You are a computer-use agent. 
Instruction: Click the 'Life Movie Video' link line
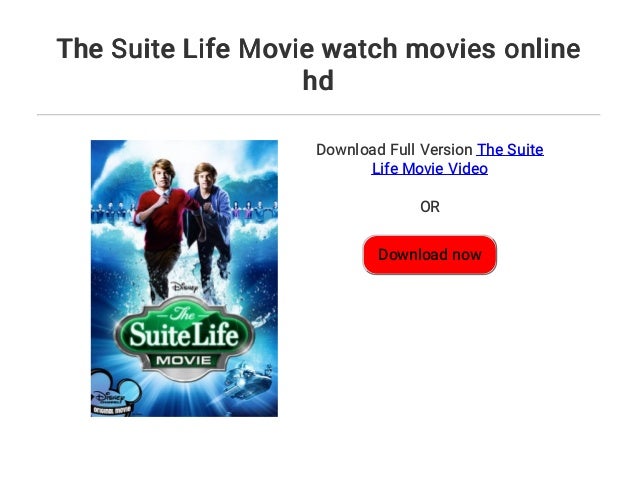coord(430,168)
